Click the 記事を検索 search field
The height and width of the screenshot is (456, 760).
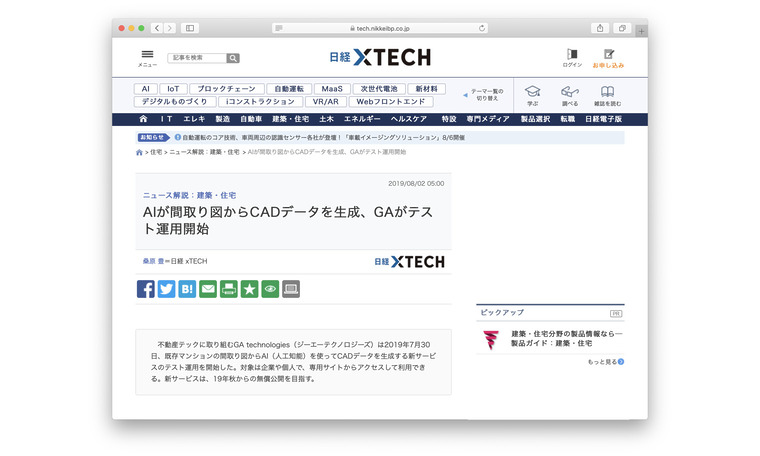[x=197, y=58]
